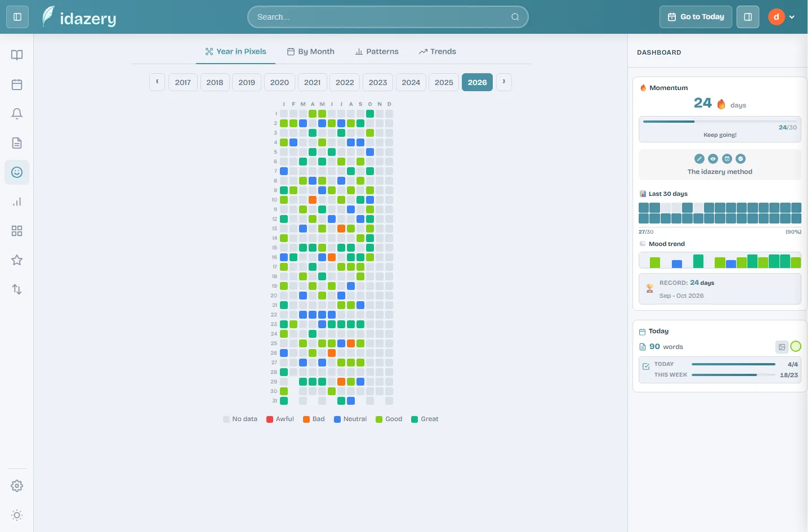
Task: Click the checkmark icon in idazery method
Action: tap(741, 159)
